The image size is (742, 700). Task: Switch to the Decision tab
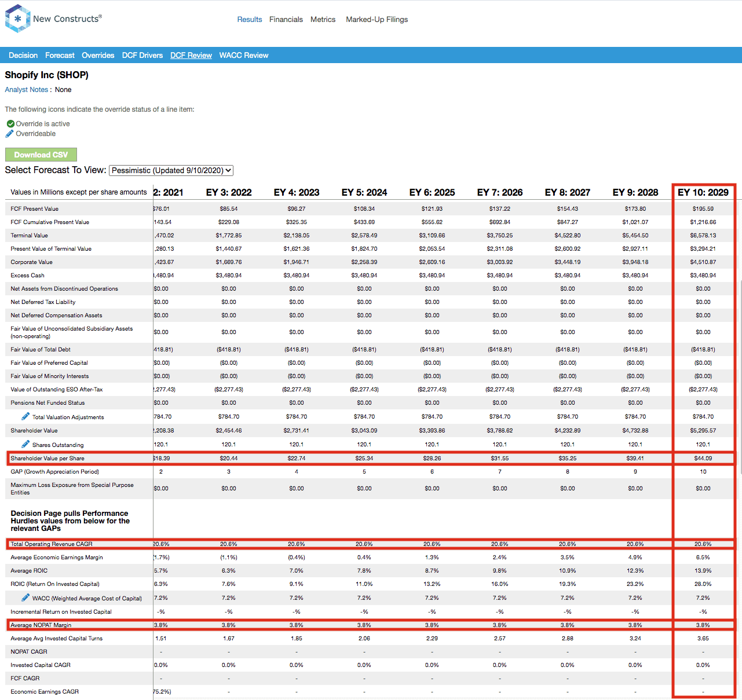pos(23,56)
